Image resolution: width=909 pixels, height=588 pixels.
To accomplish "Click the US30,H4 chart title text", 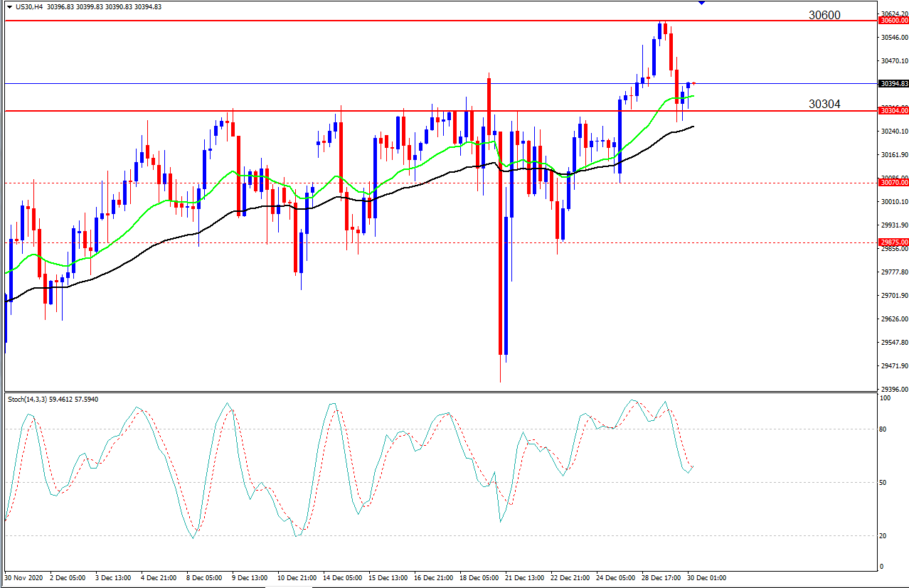I will coord(29,6).
